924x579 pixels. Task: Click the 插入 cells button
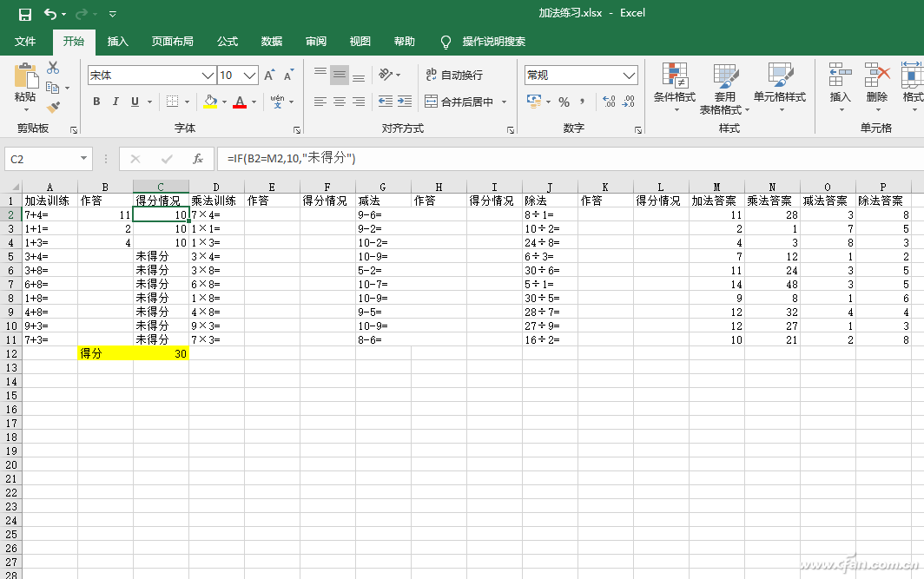click(841, 88)
